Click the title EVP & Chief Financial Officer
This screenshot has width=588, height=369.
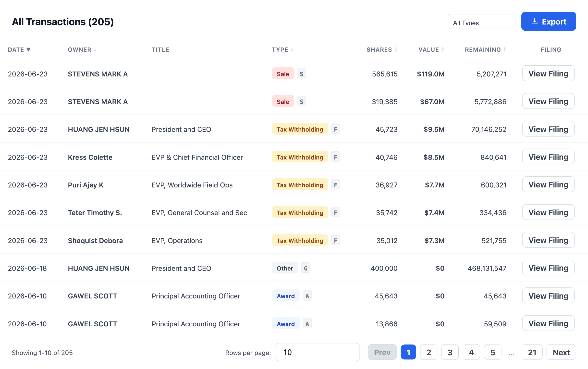[x=197, y=157]
